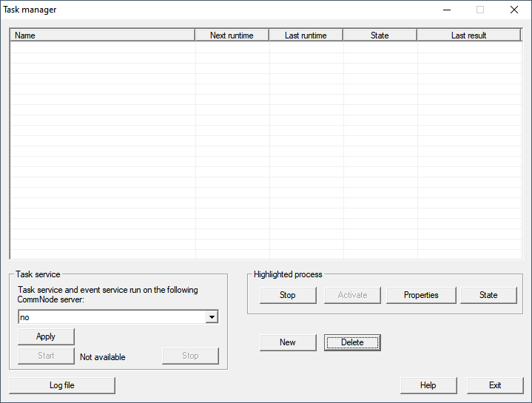This screenshot has height=403, width=532.
Task: Sort by Last runtime column header
Action: [x=306, y=35]
